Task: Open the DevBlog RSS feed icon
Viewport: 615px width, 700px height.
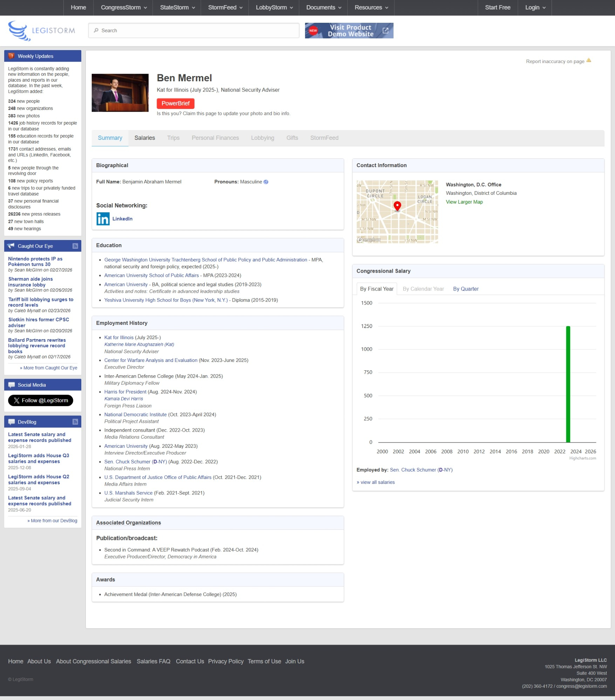Action: click(75, 422)
